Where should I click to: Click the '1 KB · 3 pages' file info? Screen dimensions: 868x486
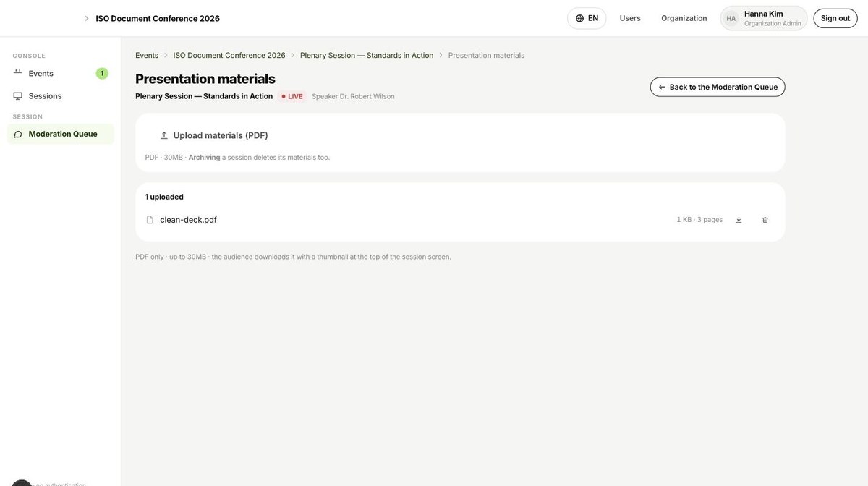(x=699, y=220)
